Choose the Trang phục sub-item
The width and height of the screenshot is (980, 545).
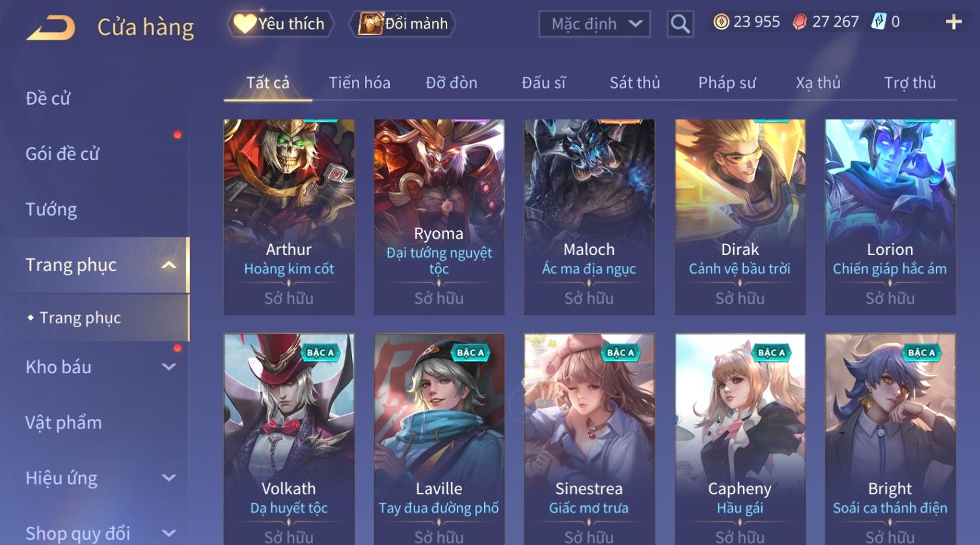tap(80, 317)
